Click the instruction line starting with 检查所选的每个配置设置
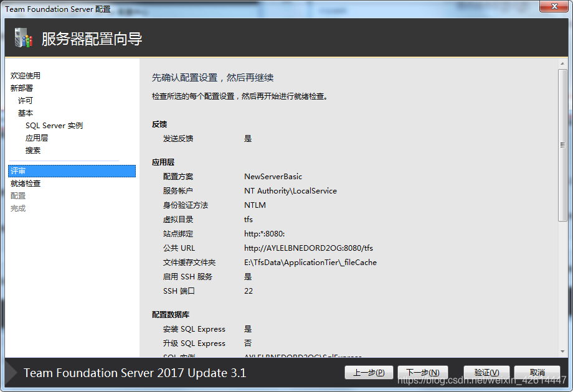Screen dimensions: 573x392 [240, 96]
